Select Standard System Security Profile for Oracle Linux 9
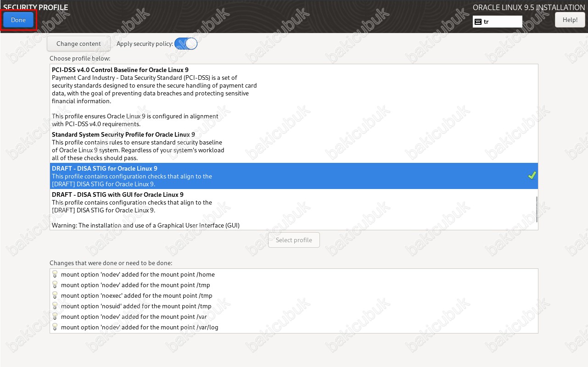This screenshot has width=588, height=367. 294,146
